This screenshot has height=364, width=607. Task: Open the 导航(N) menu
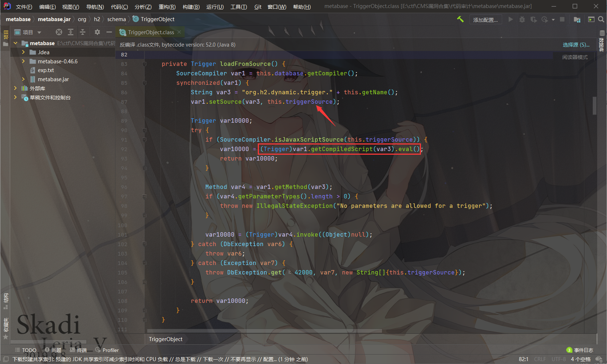pyautogui.click(x=95, y=7)
